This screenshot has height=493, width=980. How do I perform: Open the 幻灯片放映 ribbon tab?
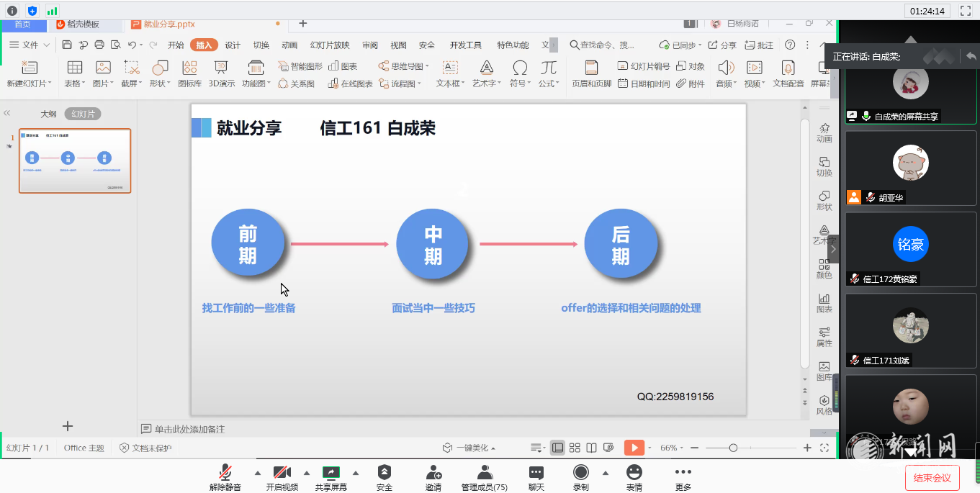click(330, 45)
